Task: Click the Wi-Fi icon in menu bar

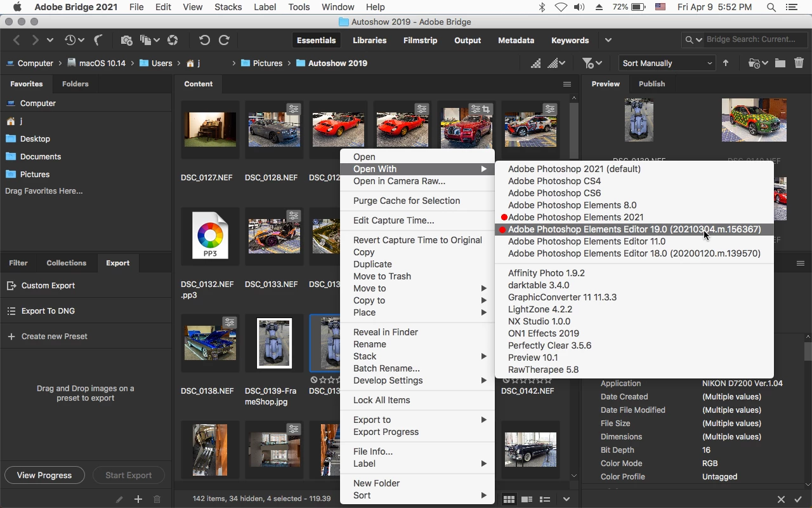Action: coord(561,7)
